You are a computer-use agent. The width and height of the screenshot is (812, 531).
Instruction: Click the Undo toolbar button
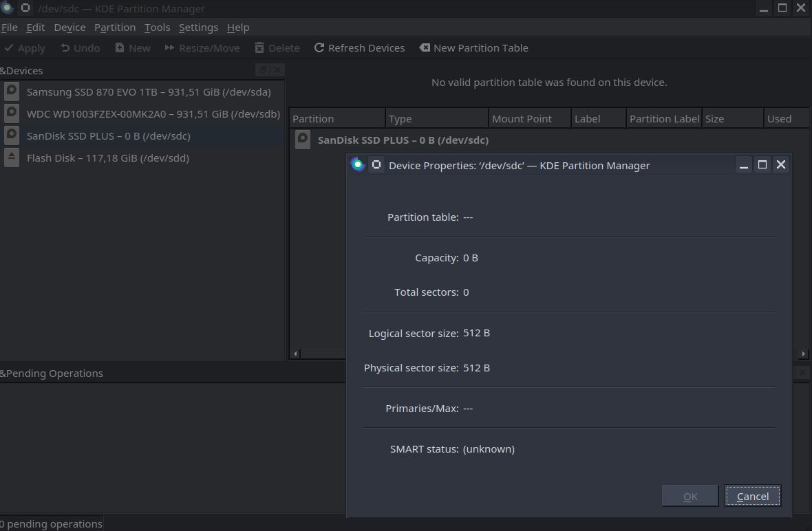coord(80,48)
